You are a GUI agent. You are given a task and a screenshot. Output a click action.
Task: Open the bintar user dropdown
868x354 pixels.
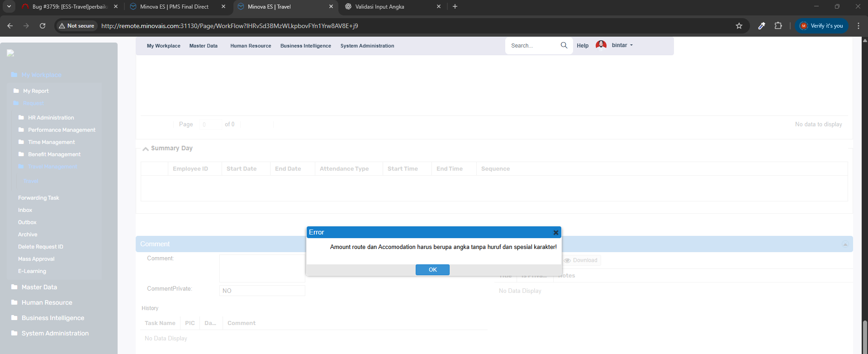click(x=622, y=45)
